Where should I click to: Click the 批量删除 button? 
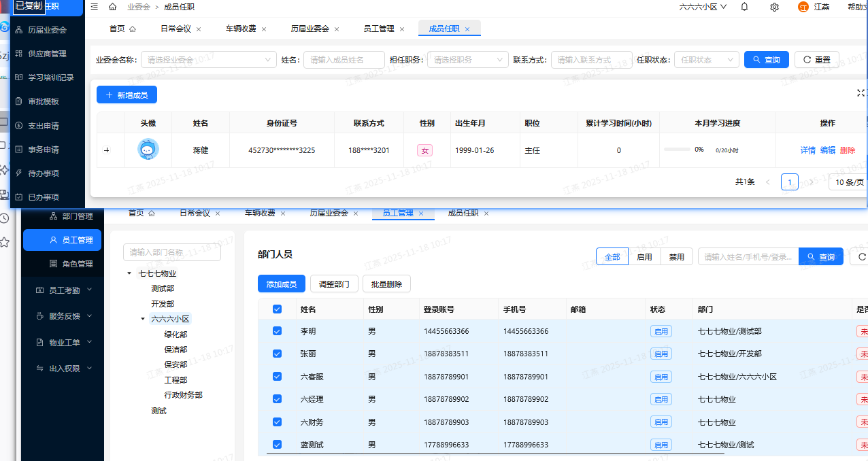click(x=386, y=284)
